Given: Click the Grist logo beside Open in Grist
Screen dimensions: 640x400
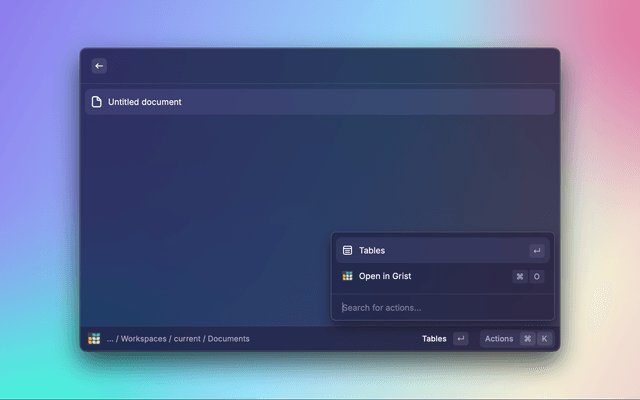Looking at the screenshot, I should tap(347, 276).
